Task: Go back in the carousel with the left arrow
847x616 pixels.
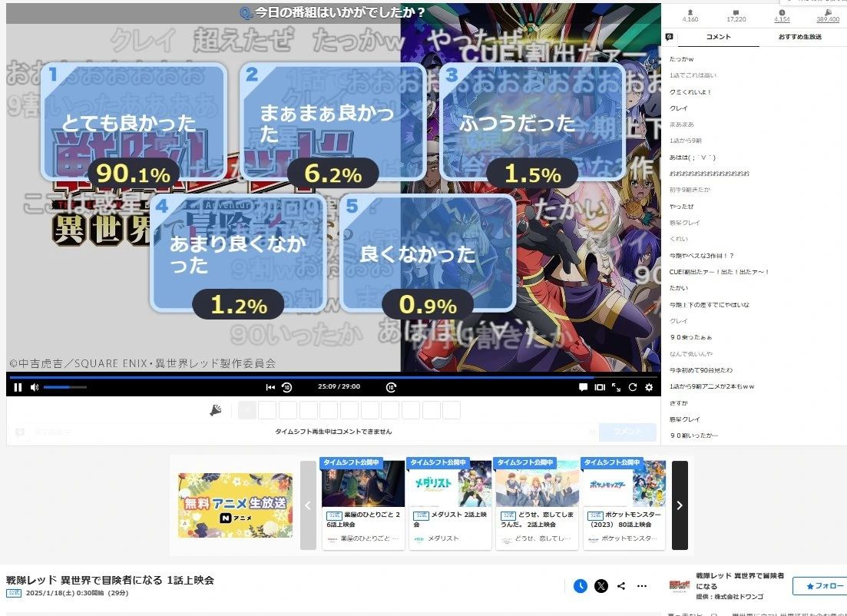Action: point(308,505)
